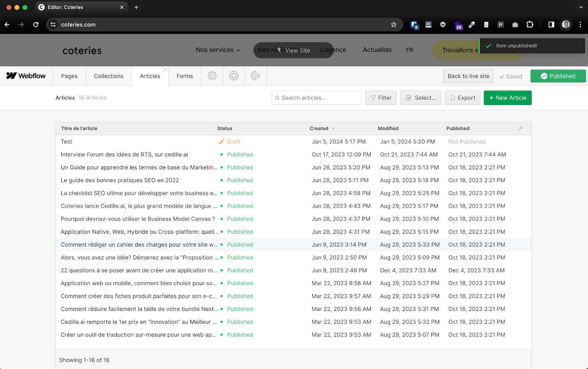This screenshot has width=588, height=369.
Task: Open the Actualités menu item
Action: click(377, 50)
